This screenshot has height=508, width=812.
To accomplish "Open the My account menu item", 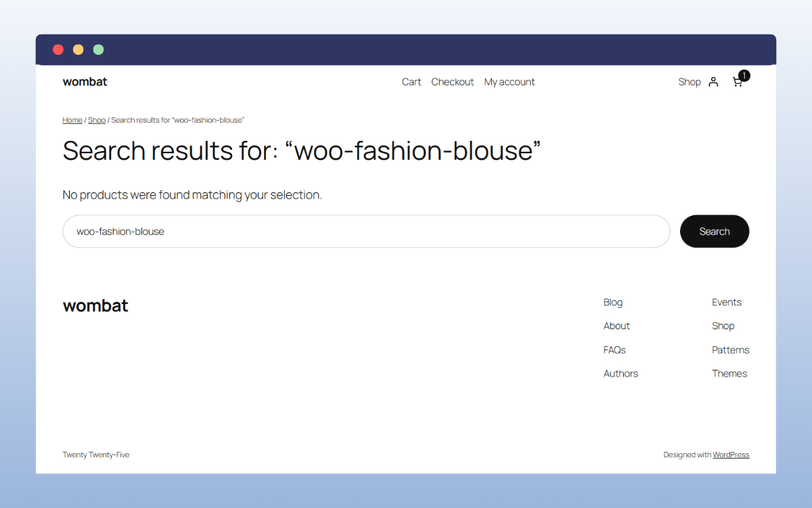I will click(510, 82).
